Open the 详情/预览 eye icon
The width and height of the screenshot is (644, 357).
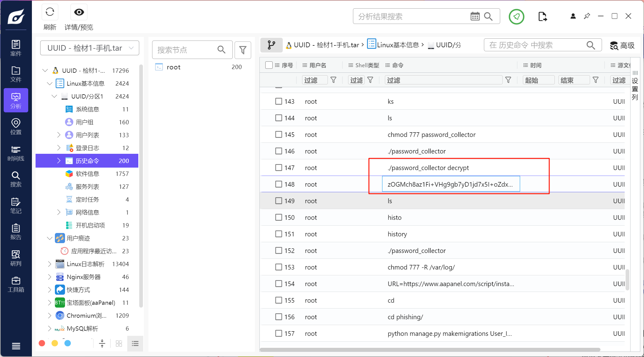79,12
